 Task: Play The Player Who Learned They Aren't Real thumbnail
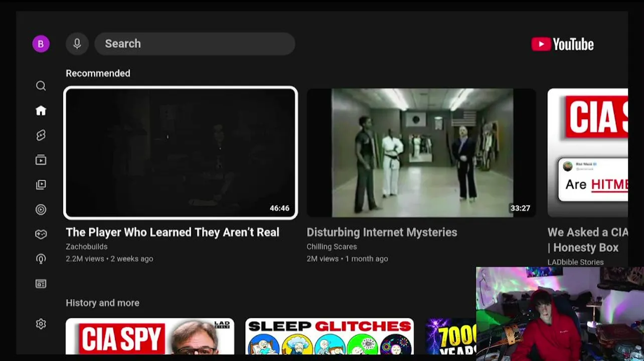point(181,153)
